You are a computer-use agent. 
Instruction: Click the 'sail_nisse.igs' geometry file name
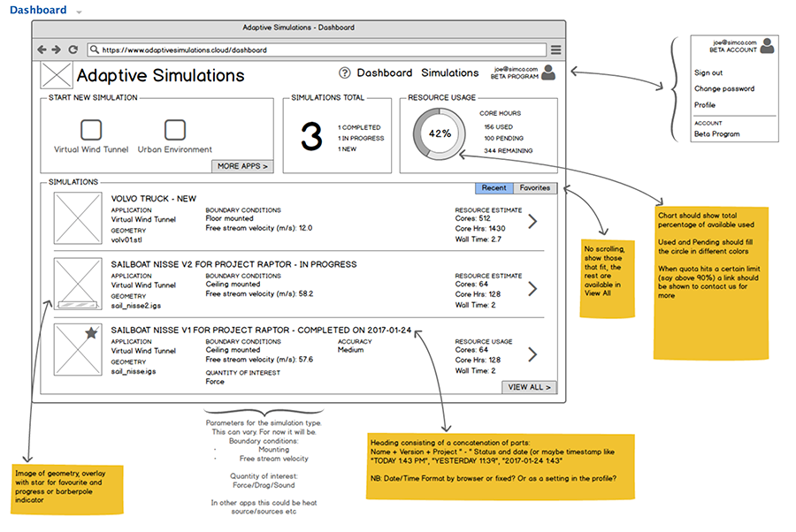pyautogui.click(x=134, y=372)
